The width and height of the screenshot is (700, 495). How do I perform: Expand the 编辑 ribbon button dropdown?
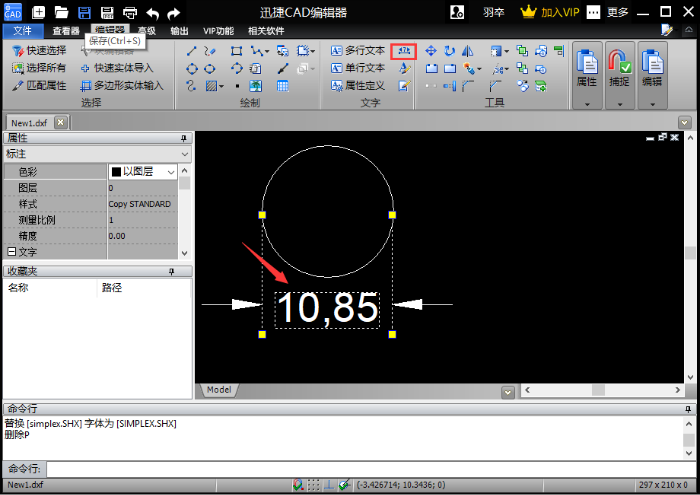click(x=652, y=104)
